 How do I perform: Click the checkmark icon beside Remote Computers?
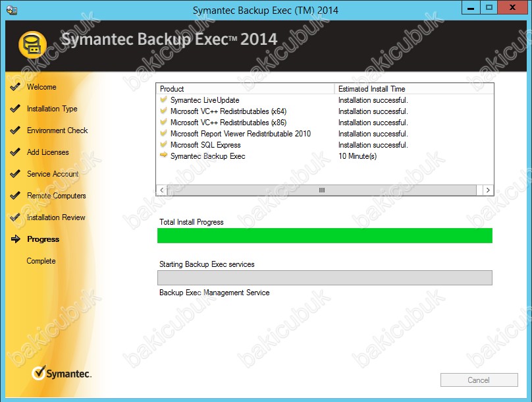click(x=15, y=196)
